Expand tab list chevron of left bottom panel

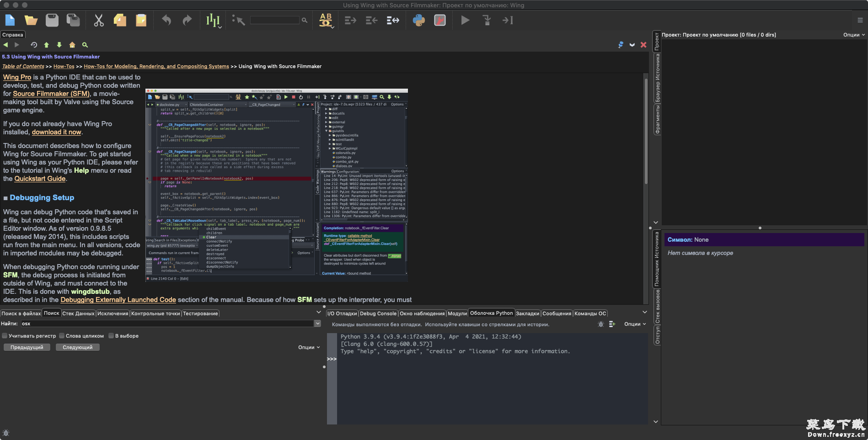[319, 312]
